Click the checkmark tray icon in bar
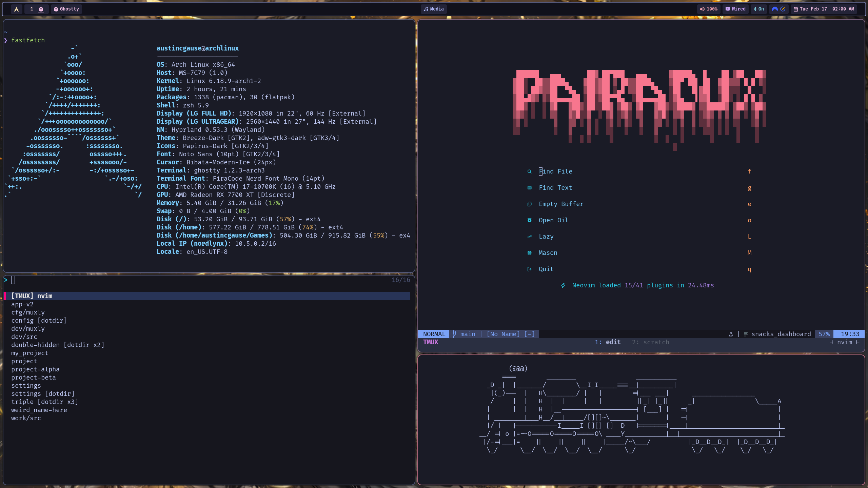The image size is (868, 488). click(x=783, y=9)
